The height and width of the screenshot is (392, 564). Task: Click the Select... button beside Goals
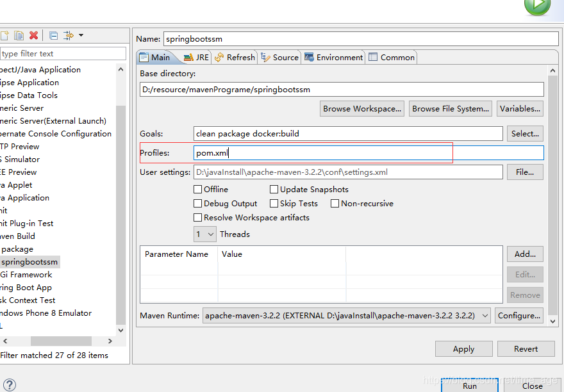[525, 134]
